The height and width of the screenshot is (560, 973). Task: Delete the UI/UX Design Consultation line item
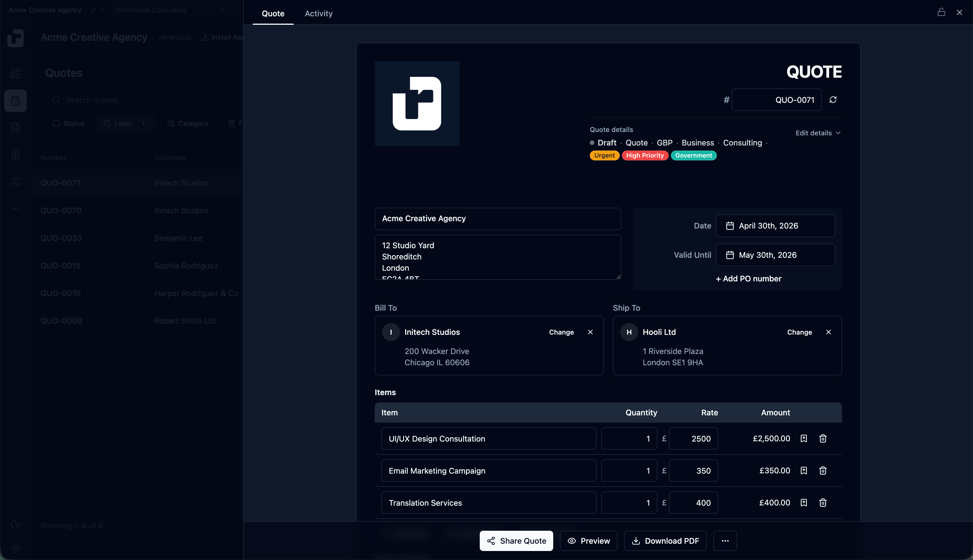pos(823,438)
